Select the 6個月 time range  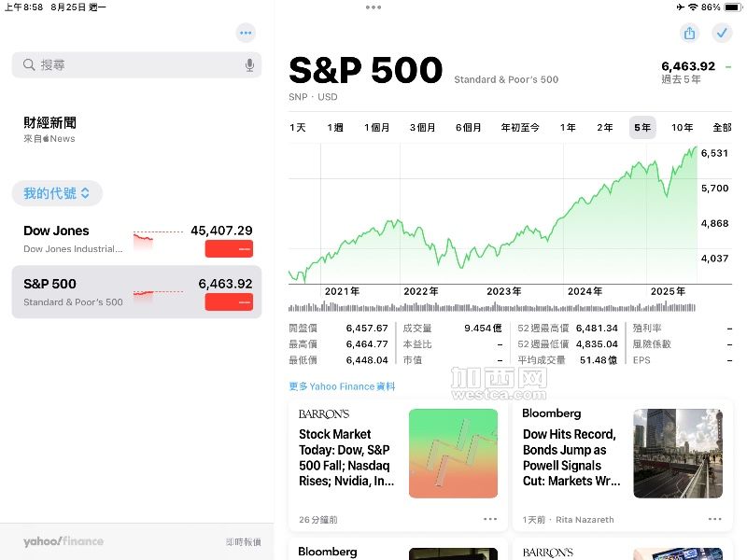(x=468, y=128)
